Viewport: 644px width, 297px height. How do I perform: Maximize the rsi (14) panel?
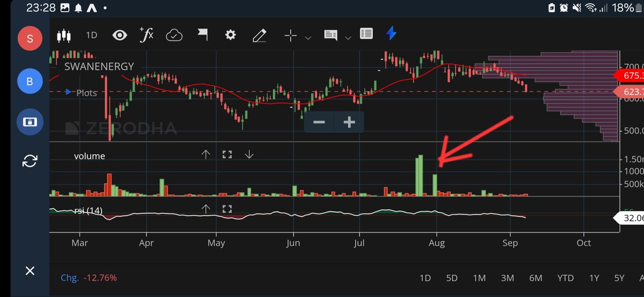click(x=227, y=209)
